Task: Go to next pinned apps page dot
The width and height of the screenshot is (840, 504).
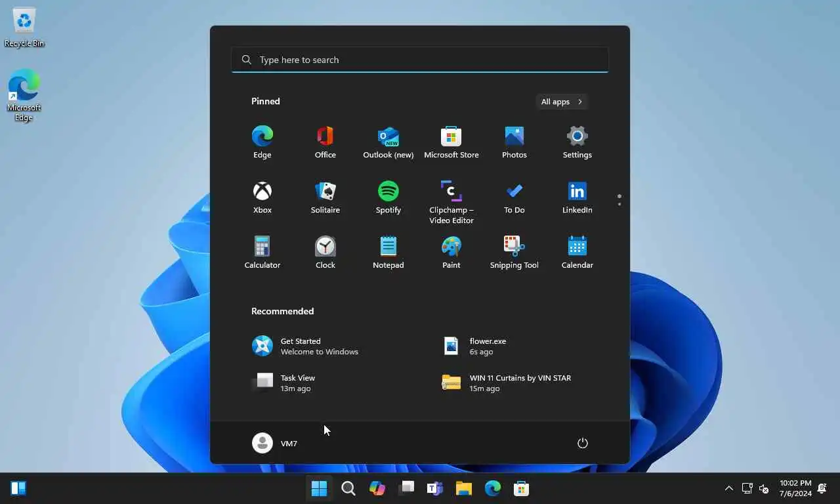Action: 619,204
